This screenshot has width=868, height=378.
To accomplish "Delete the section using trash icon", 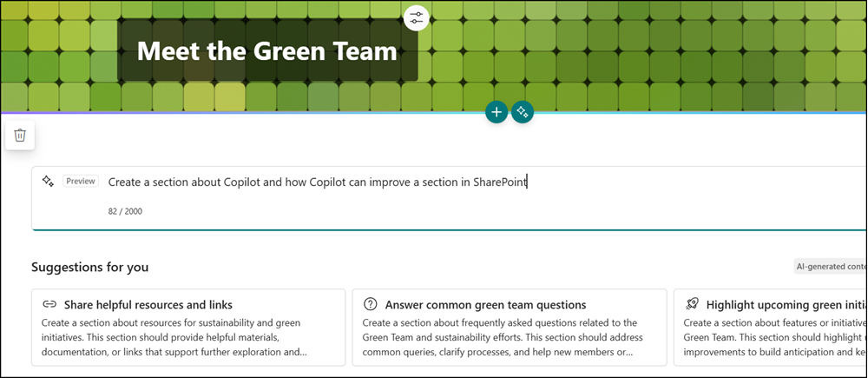I will tap(20, 136).
